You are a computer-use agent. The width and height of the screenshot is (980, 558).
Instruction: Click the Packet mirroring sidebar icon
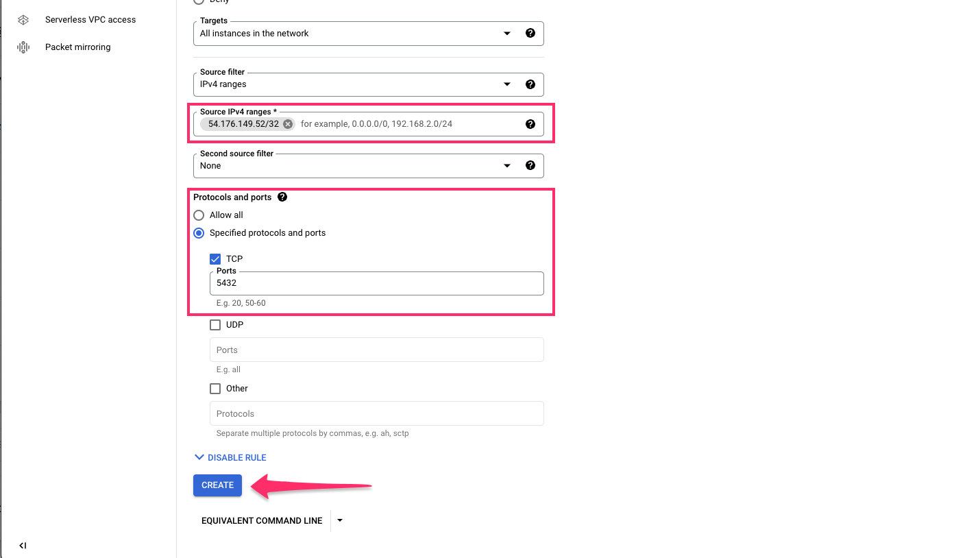point(23,47)
